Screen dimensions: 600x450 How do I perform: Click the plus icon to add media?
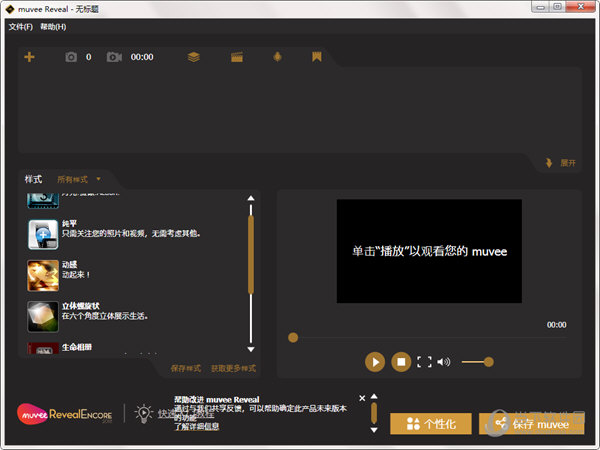tap(29, 57)
